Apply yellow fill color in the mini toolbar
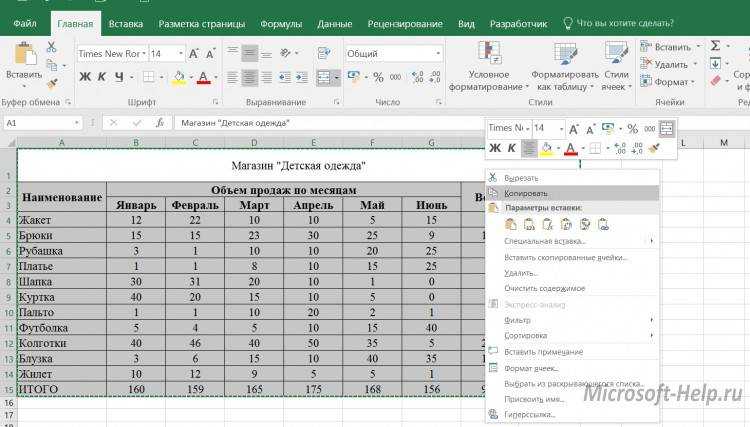 coord(546,149)
